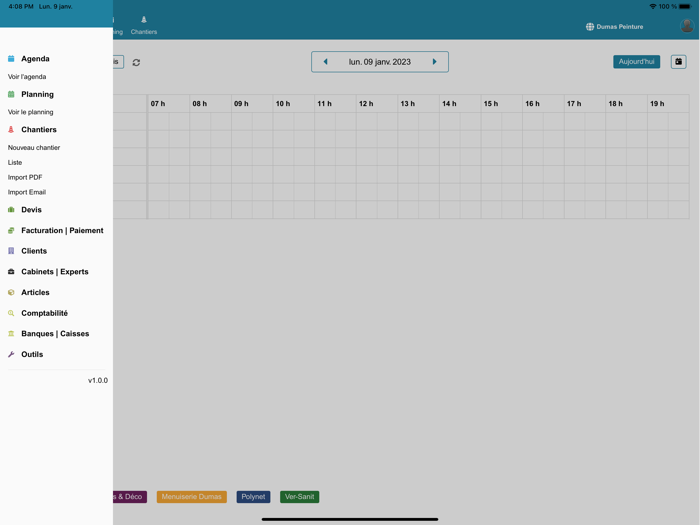Go to next day arrow

coord(434,62)
